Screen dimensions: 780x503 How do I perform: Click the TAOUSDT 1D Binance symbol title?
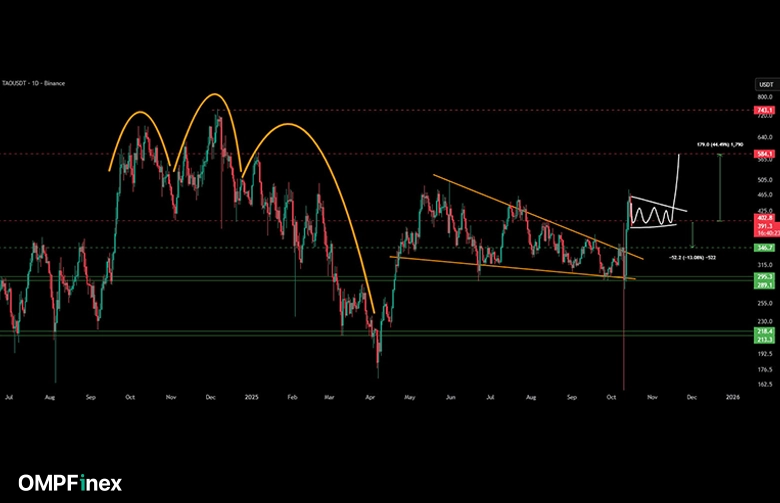(34, 83)
